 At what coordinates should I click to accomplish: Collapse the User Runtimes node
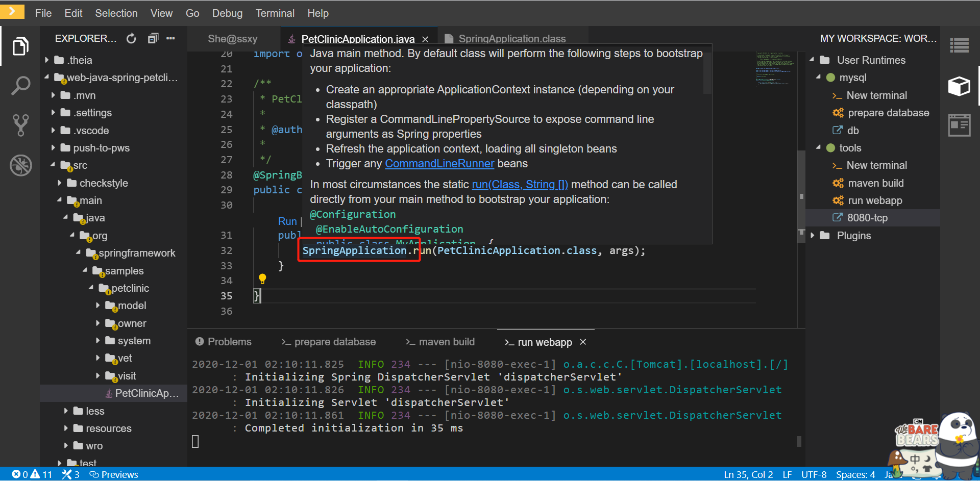pyautogui.click(x=813, y=60)
